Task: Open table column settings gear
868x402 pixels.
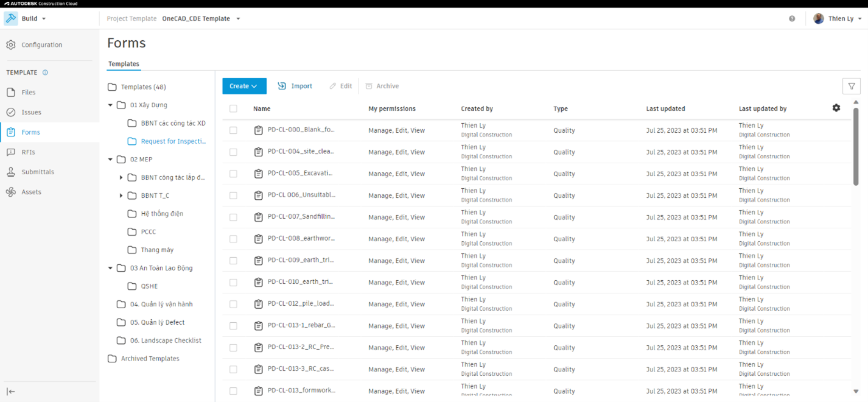Action: click(x=836, y=108)
